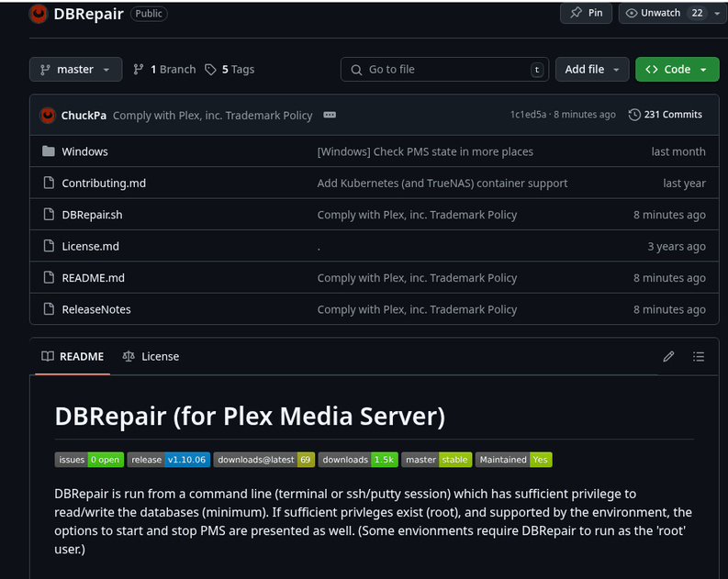728x579 pixels.
Task: Open the master branch dropdown
Action: point(75,70)
